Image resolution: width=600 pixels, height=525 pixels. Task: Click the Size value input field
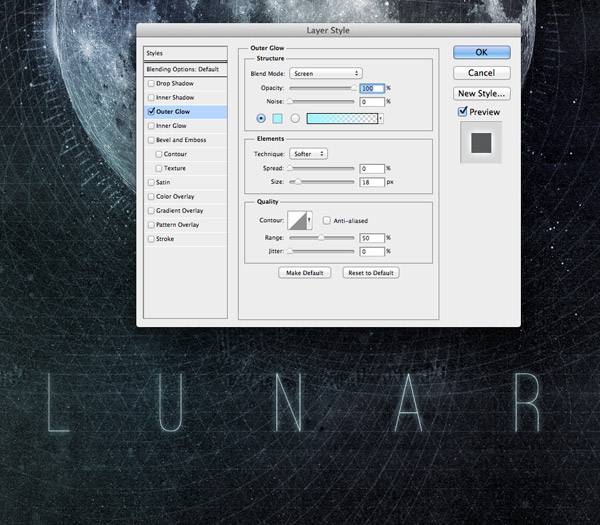tap(371, 182)
